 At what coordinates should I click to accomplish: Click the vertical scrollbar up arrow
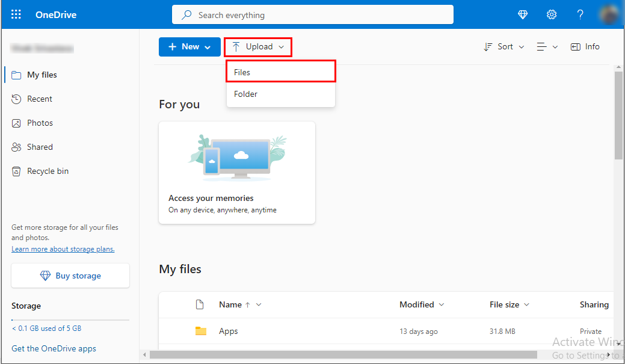point(618,67)
